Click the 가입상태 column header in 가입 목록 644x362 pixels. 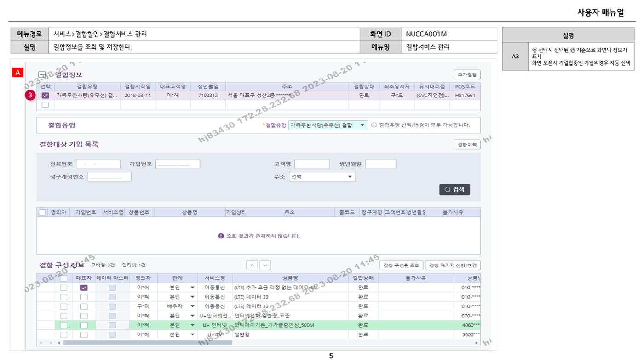(235, 212)
